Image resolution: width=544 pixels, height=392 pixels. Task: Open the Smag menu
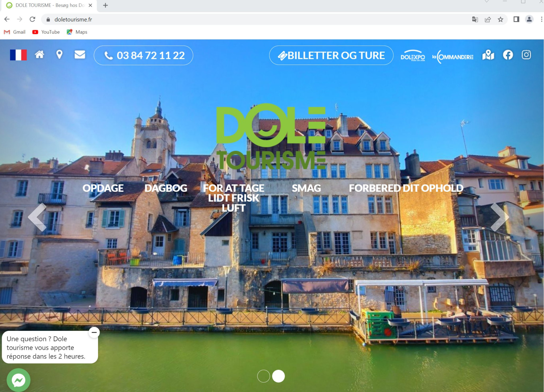click(x=306, y=188)
